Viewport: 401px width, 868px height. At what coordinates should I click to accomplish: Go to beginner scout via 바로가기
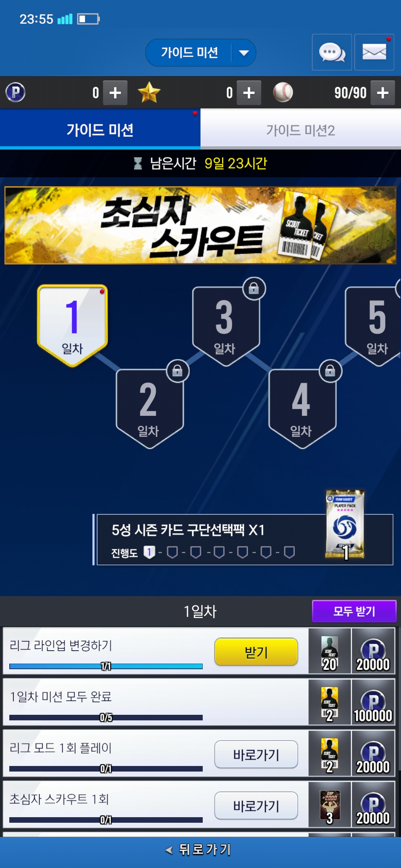[256, 805]
